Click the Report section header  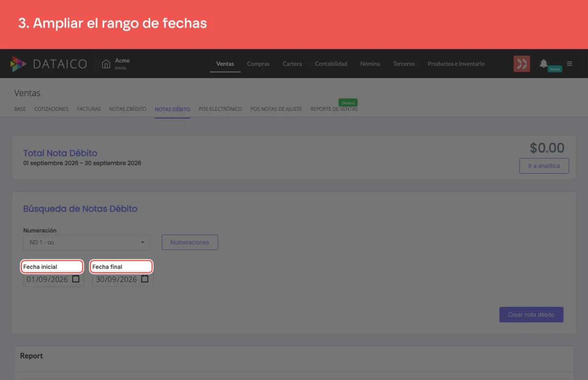click(x=31, y=356)
